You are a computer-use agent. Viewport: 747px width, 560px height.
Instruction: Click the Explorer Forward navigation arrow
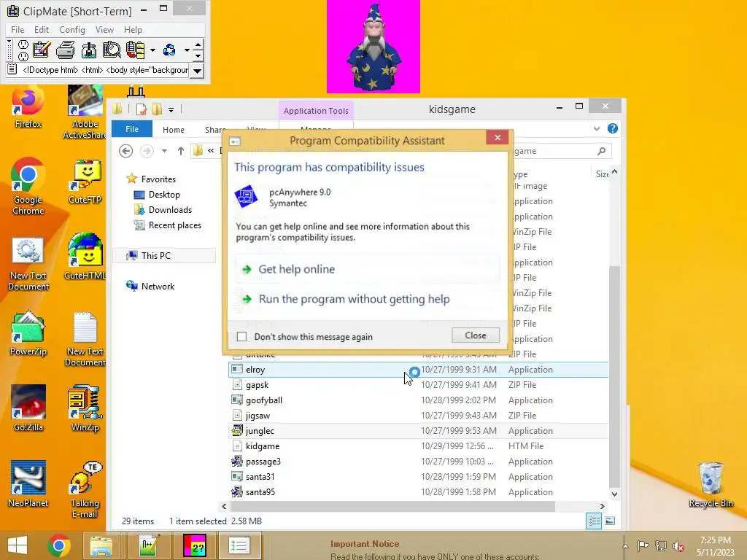[147, 151]
